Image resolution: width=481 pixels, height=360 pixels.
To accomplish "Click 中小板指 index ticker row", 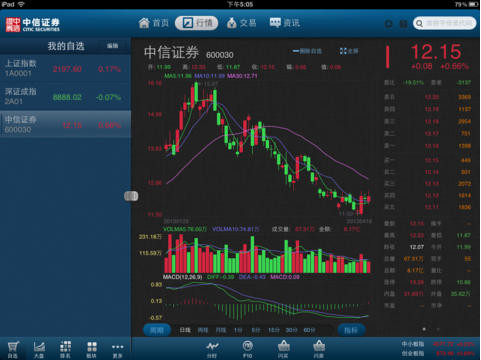I will pos(438,344).
